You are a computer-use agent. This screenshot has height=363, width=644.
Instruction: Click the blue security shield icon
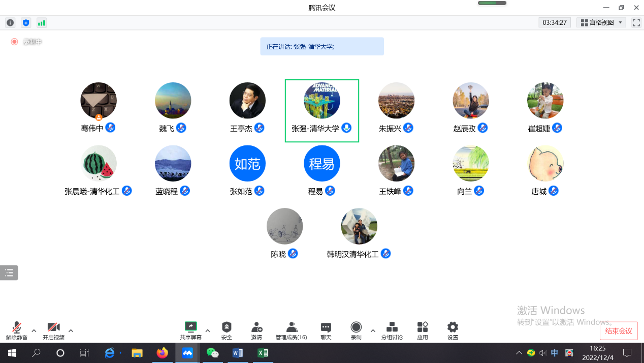pyautogui.click(x=26, y=23)
